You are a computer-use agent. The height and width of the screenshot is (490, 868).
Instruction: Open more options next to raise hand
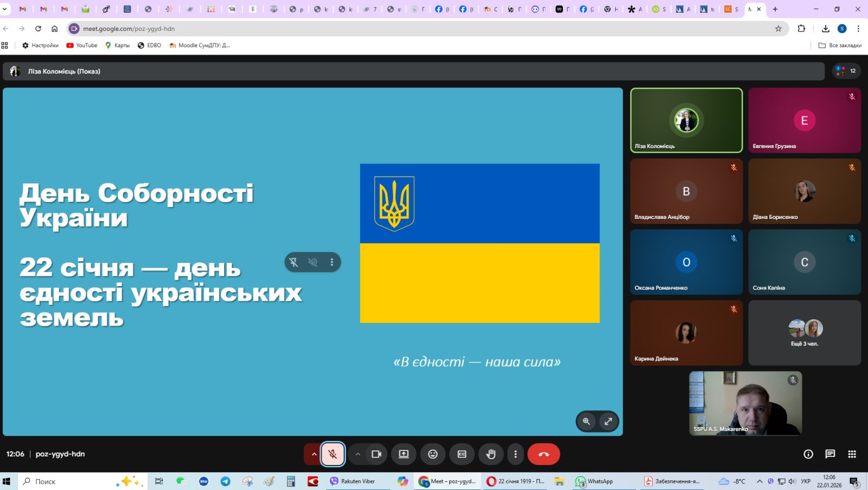click(x=515, y=454)
